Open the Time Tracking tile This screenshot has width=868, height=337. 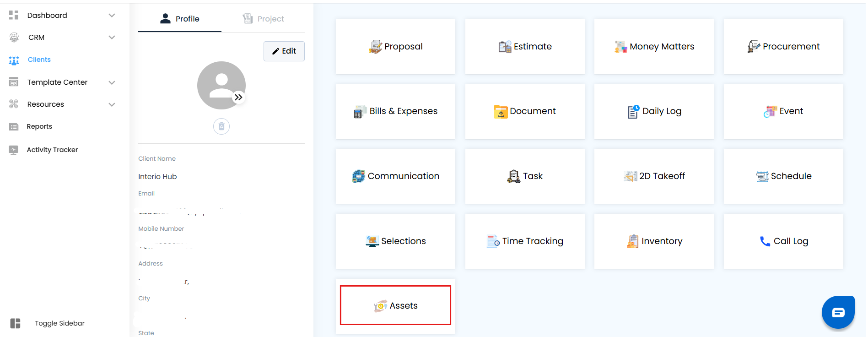(525, 241)
